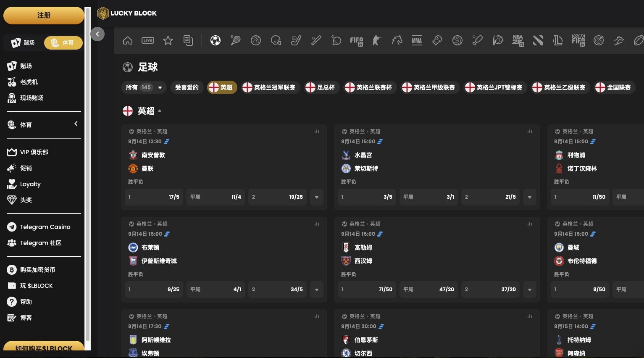Select the ice hockey sport icon

click(296, 40)
